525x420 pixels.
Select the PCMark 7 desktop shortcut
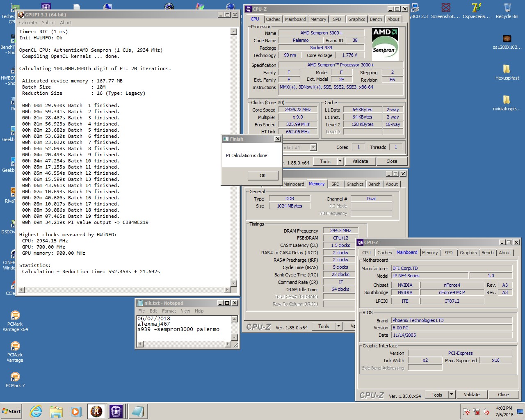15,379
